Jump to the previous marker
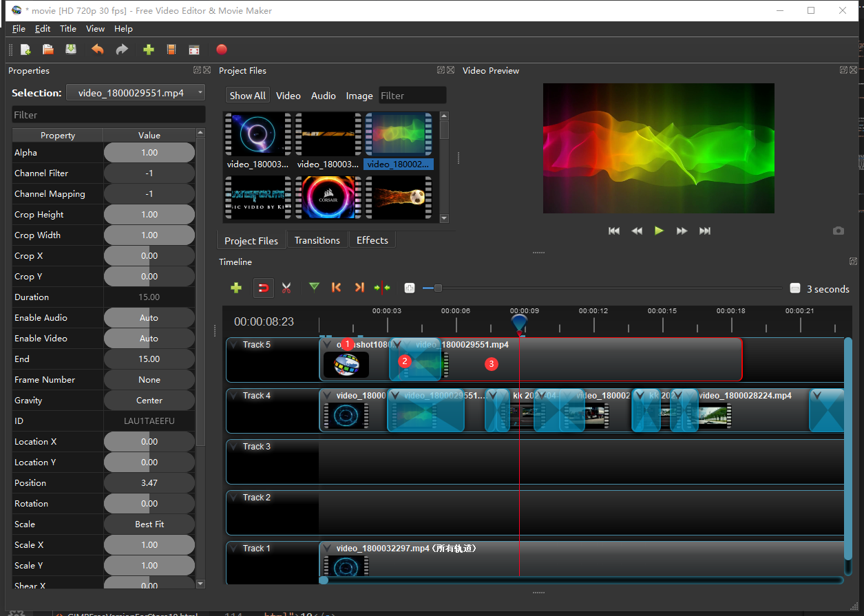Screen dimensions: 864x616 337,288
